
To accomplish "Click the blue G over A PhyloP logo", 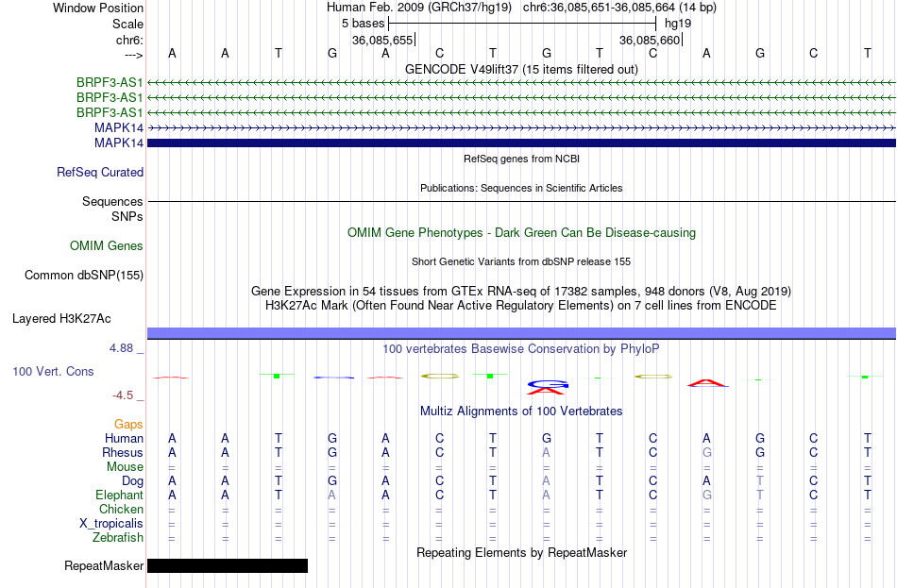I will pos(548,387).
